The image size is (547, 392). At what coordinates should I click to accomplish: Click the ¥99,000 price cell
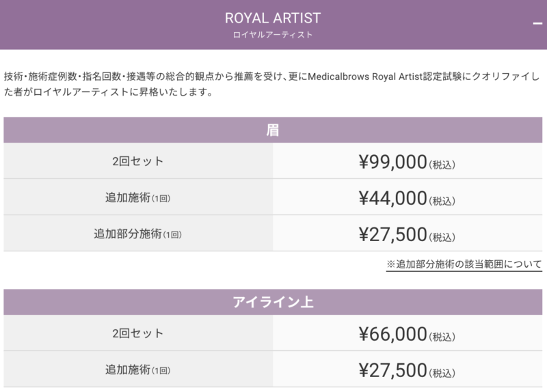click(408, 161)
